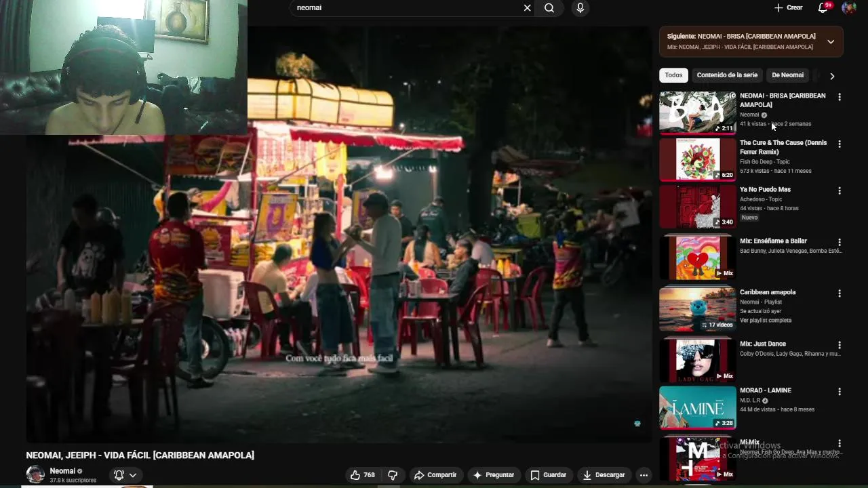Click Ver playlist completa link
This screenshot has height=488, width=868.
coord(766,320)
